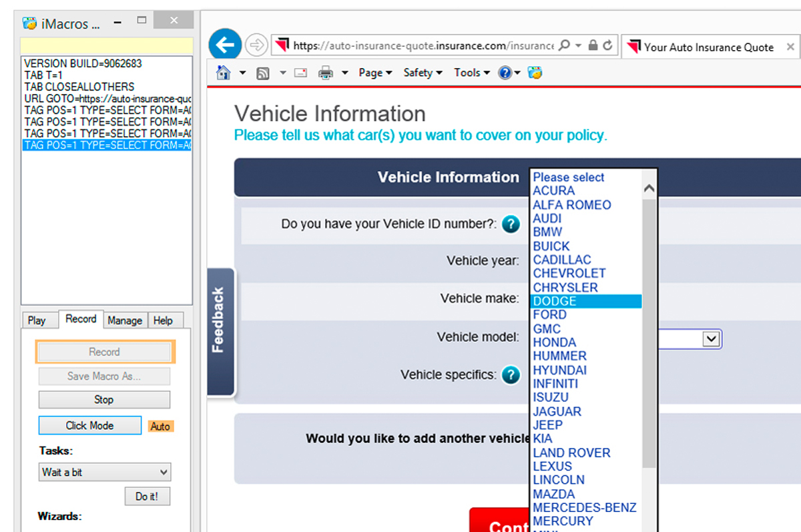The height and width of the screenshot is (532, 801).
Task: Click the 'Do it!' button
Action: [x=147, y=497]
